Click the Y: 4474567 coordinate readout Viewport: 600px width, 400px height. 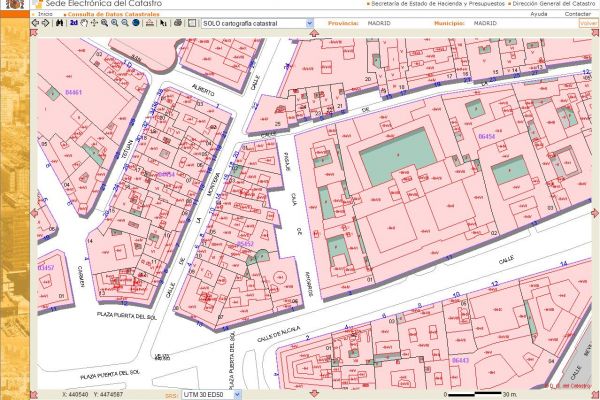pyautogui.click(x=108, y=394)
